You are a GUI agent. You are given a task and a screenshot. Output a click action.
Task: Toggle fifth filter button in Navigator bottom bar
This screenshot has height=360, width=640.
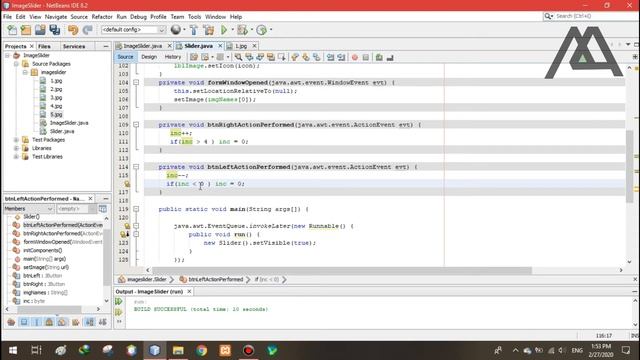[x=62, y=322]
